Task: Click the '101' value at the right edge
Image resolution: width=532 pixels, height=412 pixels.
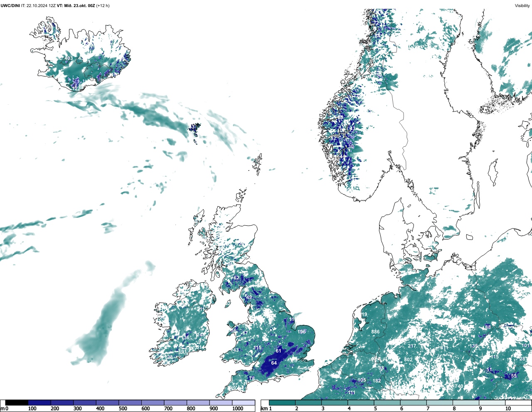Action: 525,346
